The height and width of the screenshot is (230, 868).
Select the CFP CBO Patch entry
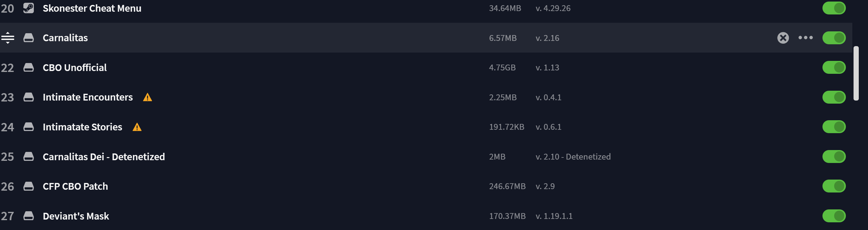pyautogui.click(x=426, y=186)
